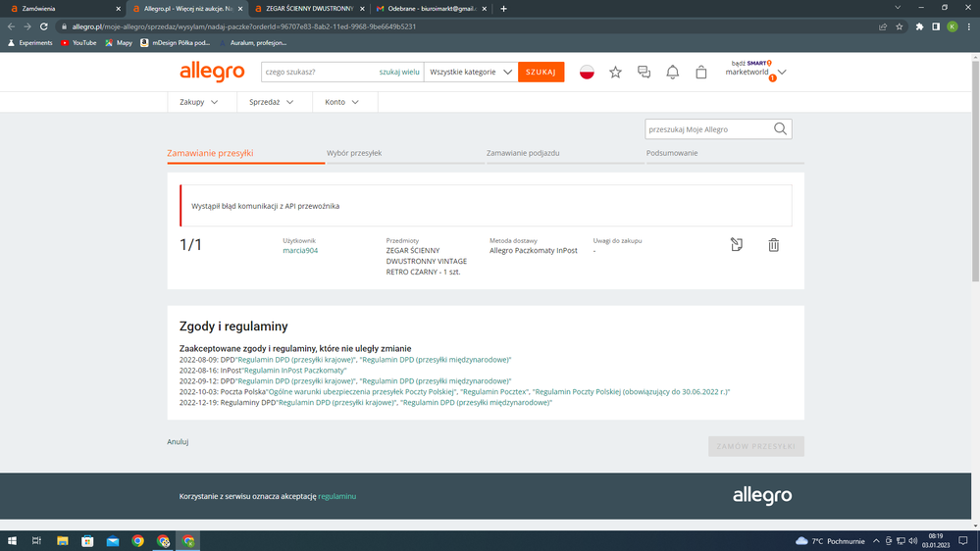Open the Polish flag language selector
Image resolution: width=980 pixels, height=551 pixels.
pos(587,72)
